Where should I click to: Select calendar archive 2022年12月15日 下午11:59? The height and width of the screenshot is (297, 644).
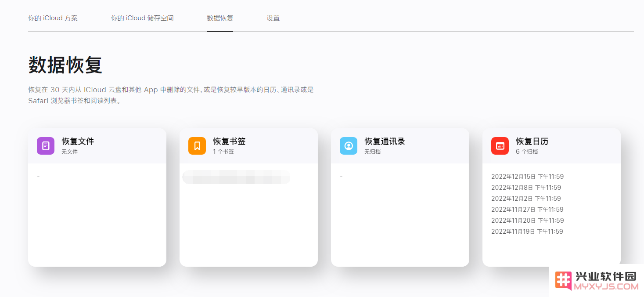pyautogui.click(x=527, y=177)
